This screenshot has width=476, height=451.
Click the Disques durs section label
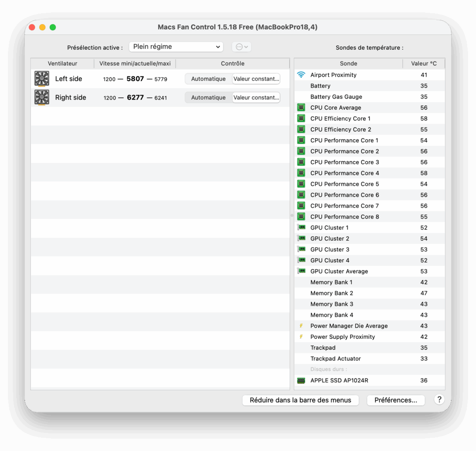point(329,370)
